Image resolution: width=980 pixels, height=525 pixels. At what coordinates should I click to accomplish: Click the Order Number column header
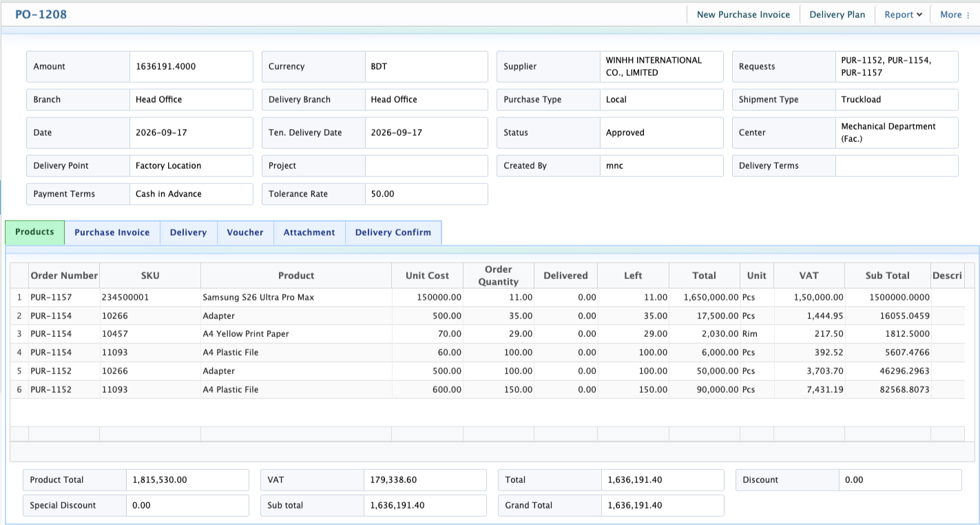[64, 275]
